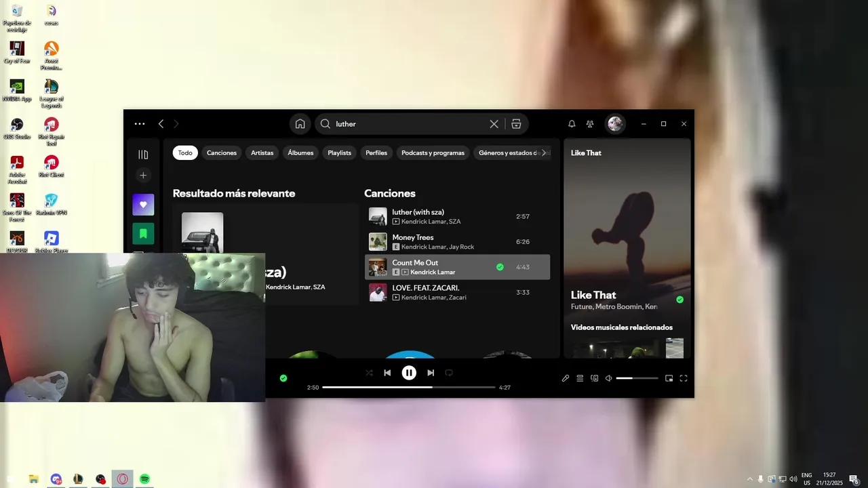Open artist Zacari link

click(x=458, y=298)
